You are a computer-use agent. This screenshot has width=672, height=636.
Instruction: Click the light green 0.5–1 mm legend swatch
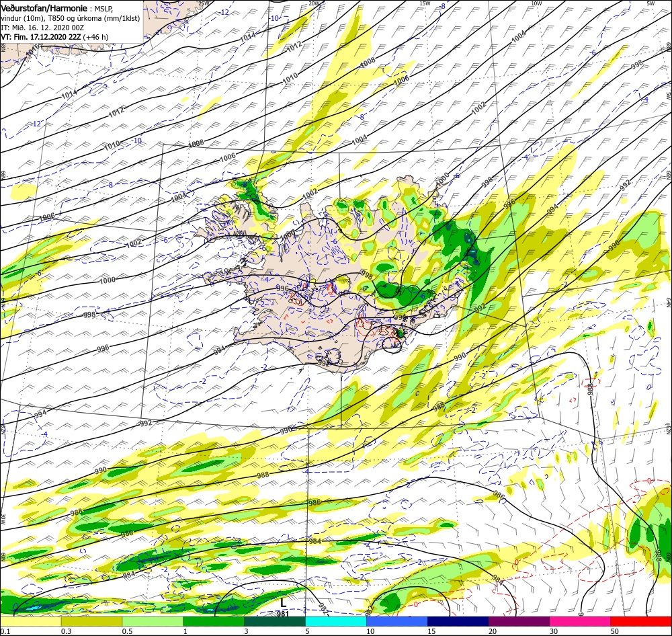tap(153, 621)
